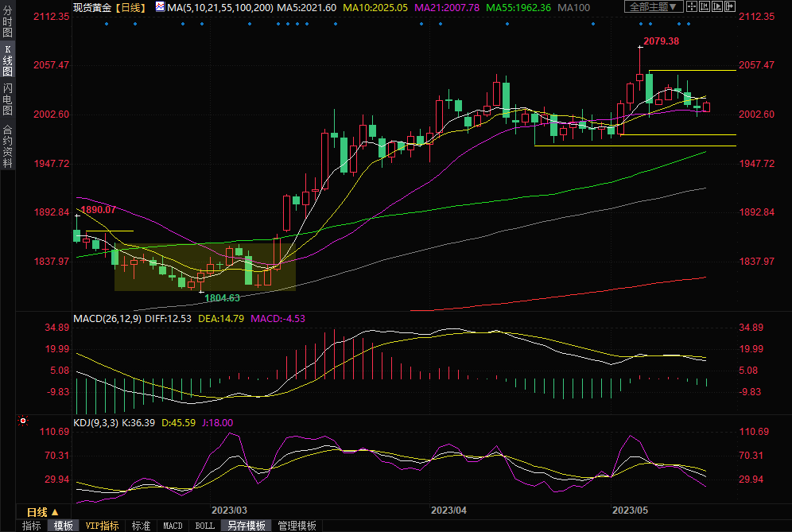Switch to the 指标 tab
This screenshot has height=532, width=792.
[x=32, y=526]
